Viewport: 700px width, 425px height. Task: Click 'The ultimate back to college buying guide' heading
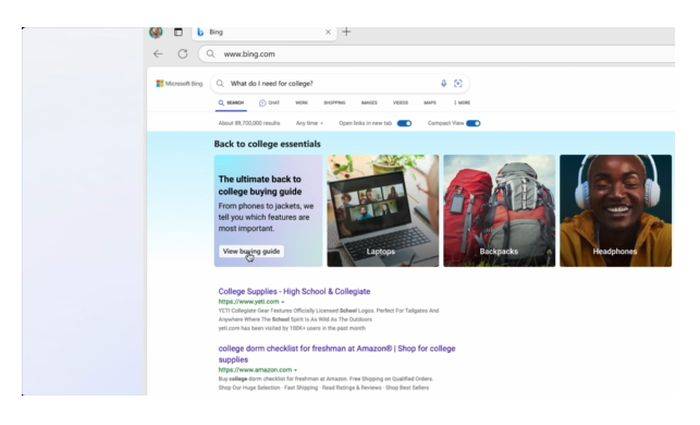pos(260,185)
